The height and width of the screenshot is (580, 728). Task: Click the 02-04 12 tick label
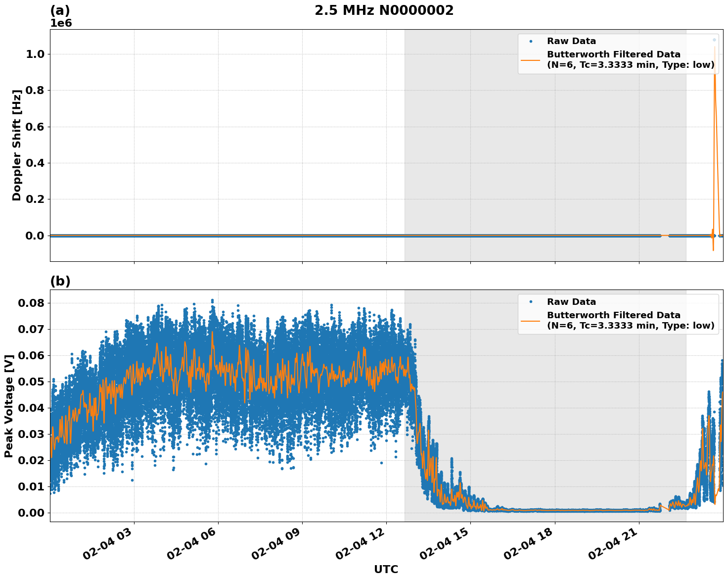(x=361, y=543)
